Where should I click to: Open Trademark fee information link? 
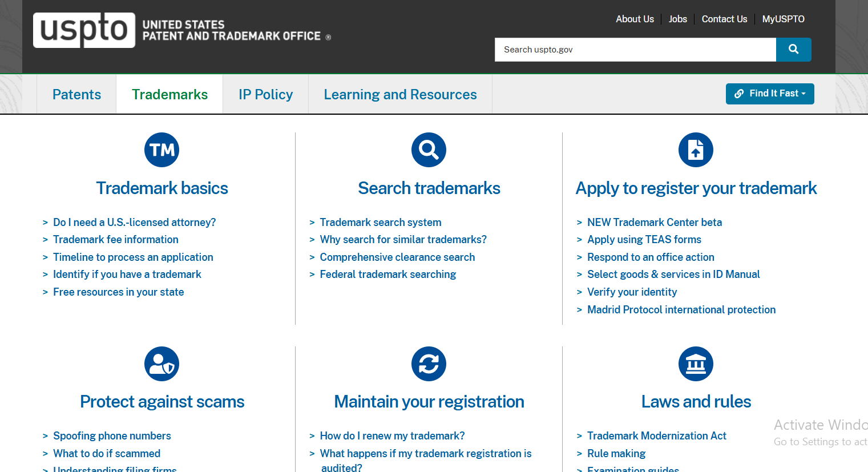[116, 240]
